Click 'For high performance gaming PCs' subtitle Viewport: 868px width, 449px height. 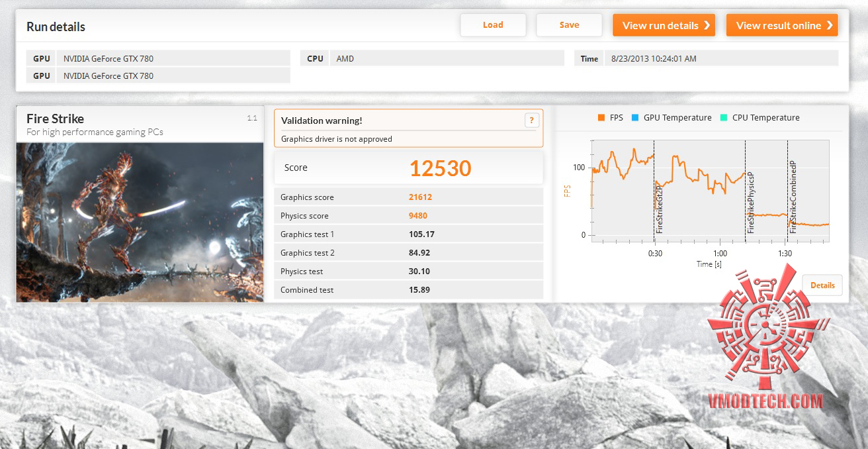tap(95, 132)
